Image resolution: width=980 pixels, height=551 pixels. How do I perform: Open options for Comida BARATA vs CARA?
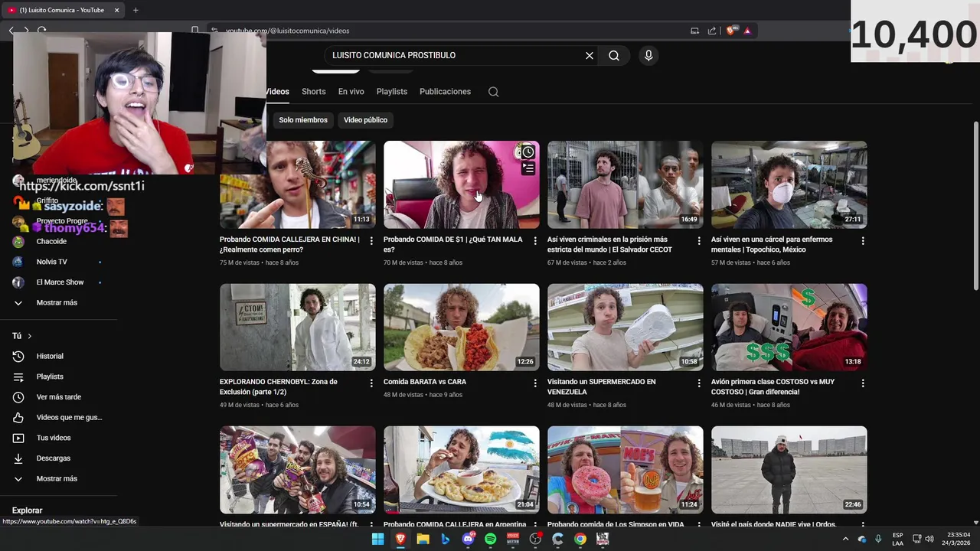535,383
